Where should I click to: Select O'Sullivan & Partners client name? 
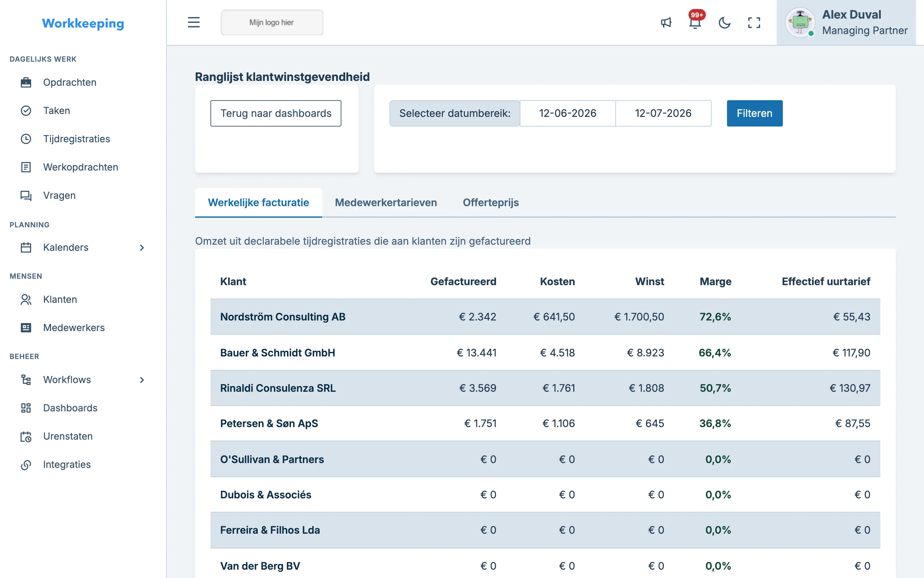point(272,460)
